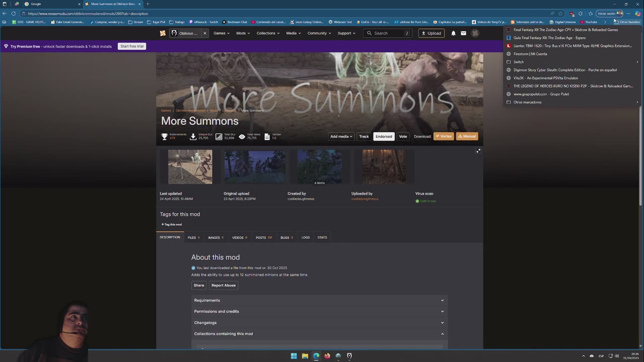Viewport: 644px width, 362px height.
Task: Switch to the Images tab
Action: [216, 237]
